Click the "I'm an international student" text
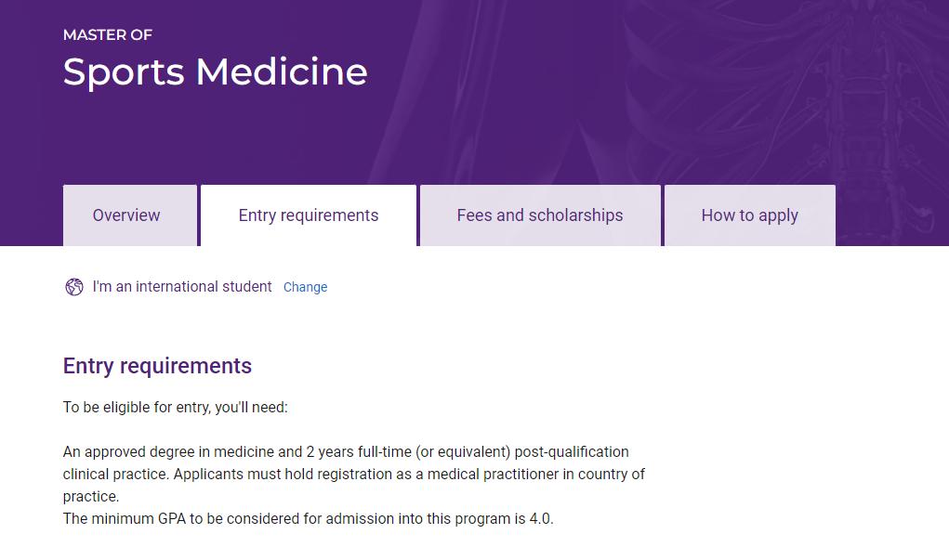949x560 pixels. point(182,287)
